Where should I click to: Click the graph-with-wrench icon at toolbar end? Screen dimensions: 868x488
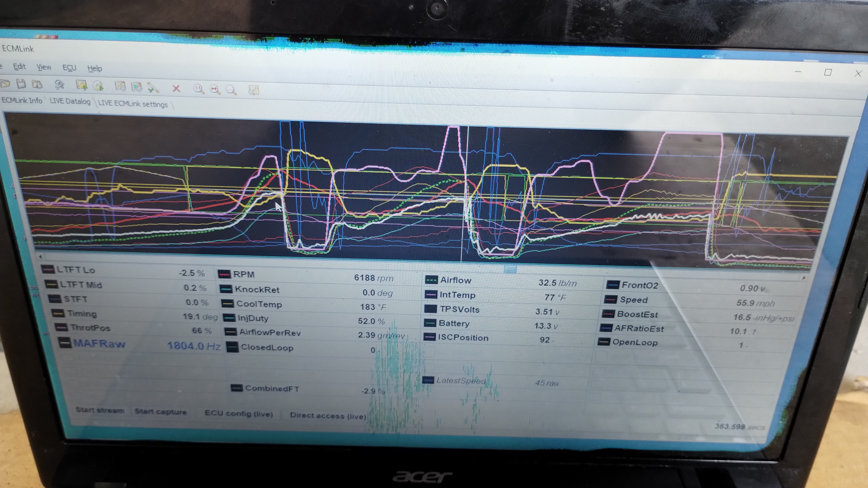253,90
